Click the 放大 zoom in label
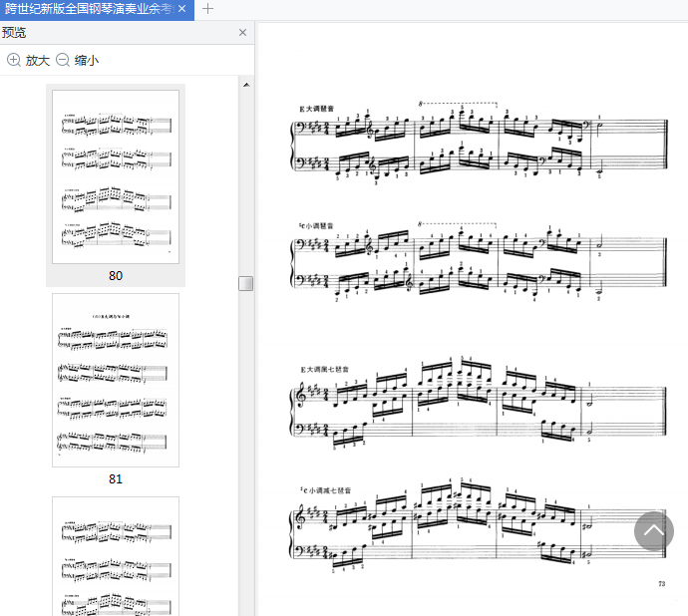 [x=38, y=60]
